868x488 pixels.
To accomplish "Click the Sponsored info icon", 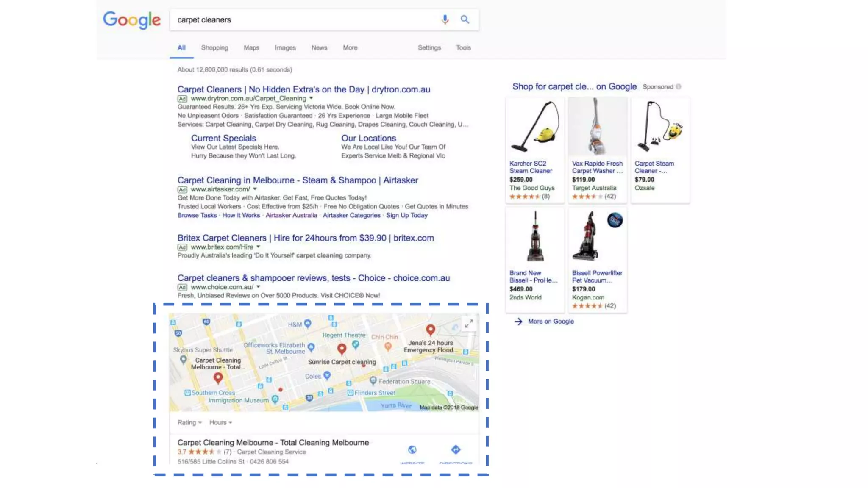I will point(679,87).
